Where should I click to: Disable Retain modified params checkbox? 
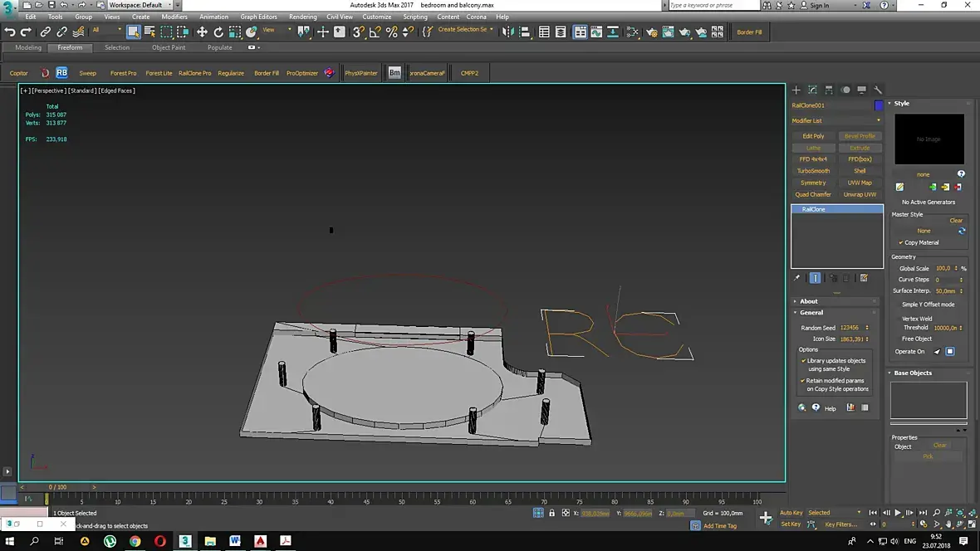click(x=803, y=381)
